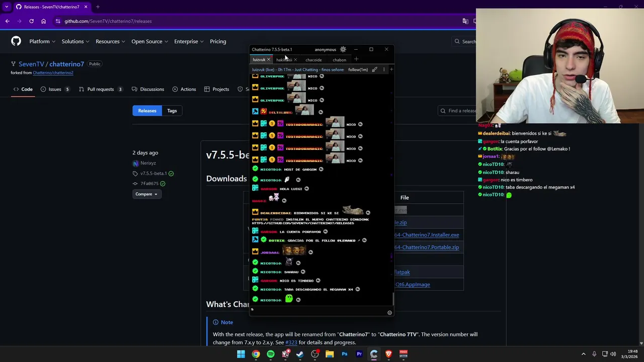Open a new browser tab
The width and height of the screenshot is (644, 362).
coord(98,7)
